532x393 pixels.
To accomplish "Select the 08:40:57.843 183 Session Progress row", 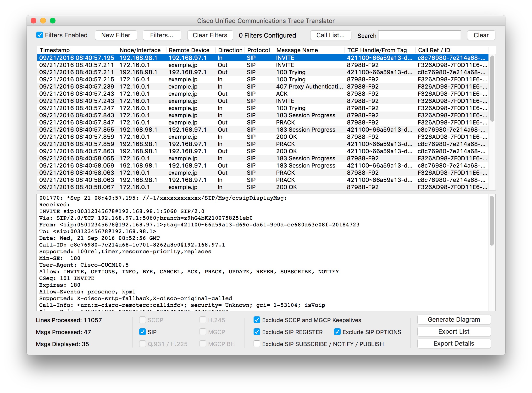I will (x=263, y=115).
